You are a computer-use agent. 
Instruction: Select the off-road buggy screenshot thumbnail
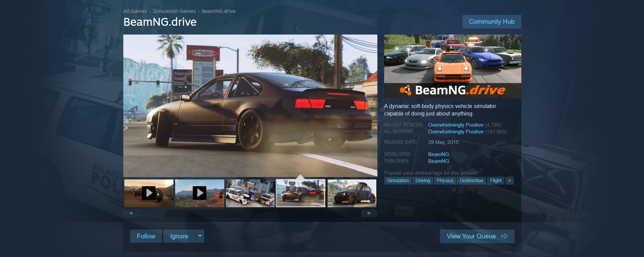352,193
